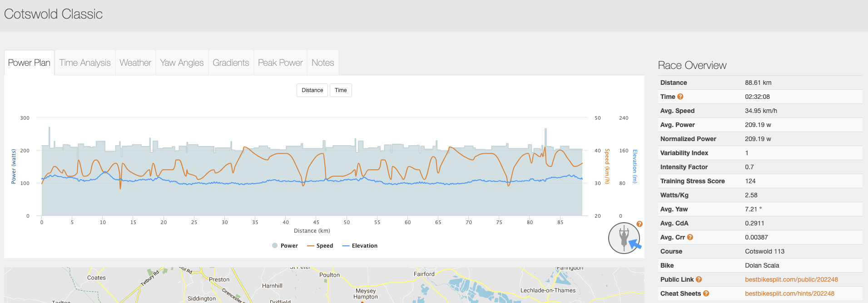Click the help icon beside Public Link

pyautogui.click(x=699, y=279)
